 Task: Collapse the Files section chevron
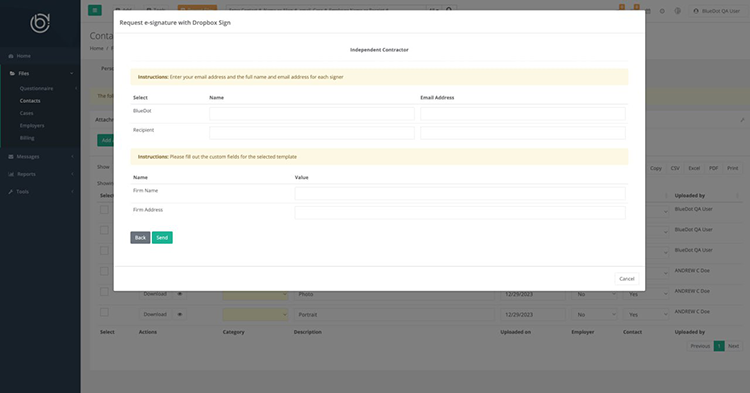(72, 73)
